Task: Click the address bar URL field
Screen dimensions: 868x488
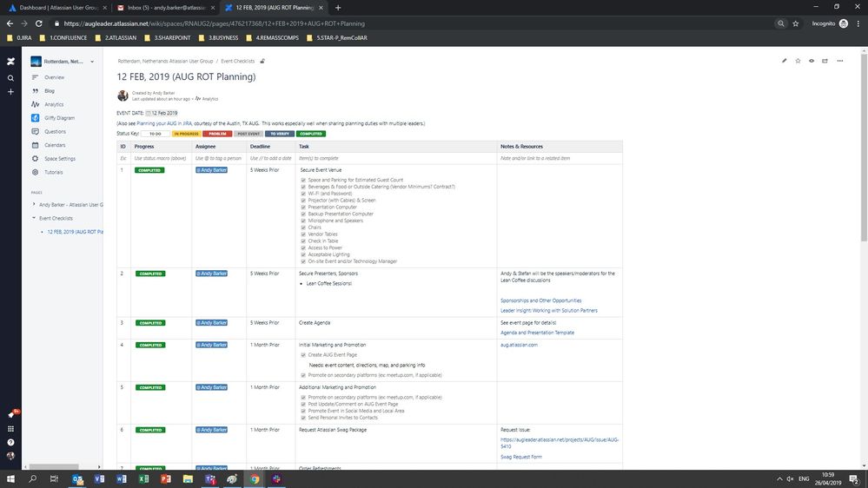Action: 409,23
